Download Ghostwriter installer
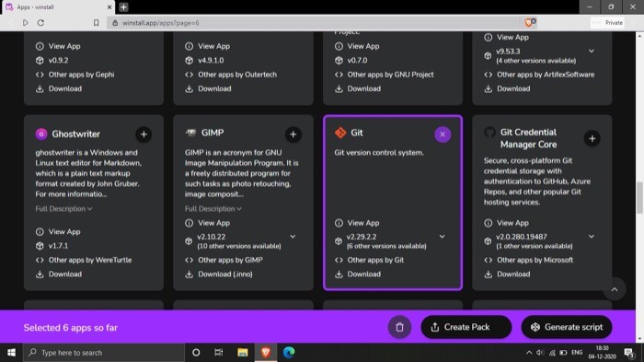644x362 pixels. tap(59, 274)
